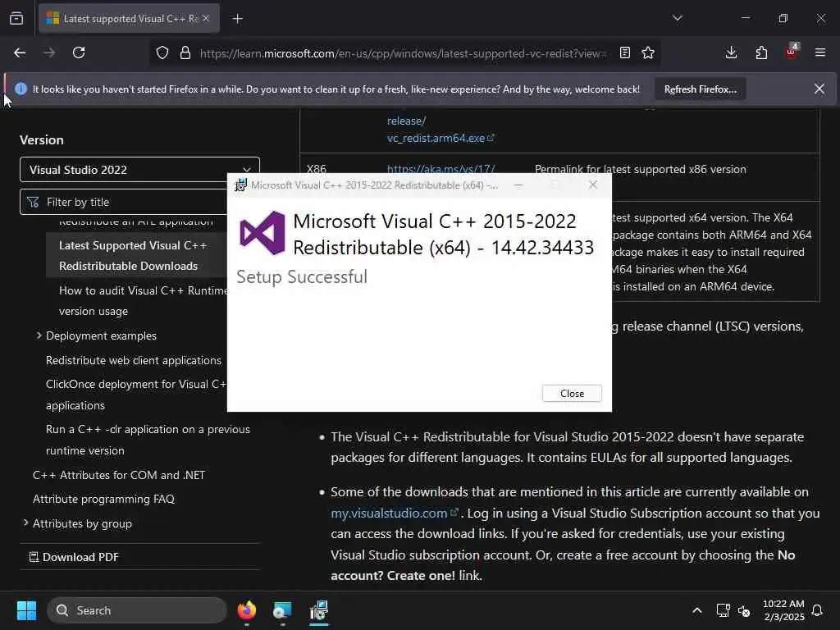Viewport: 840px width, 630px height.
Task: Click the "Setup Successful" text
Action: pyautogui.click(x=302, y=277)
